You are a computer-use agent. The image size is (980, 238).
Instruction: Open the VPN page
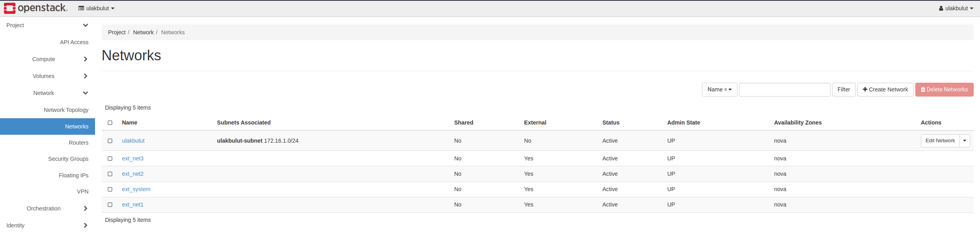click(x=82, y=192)
